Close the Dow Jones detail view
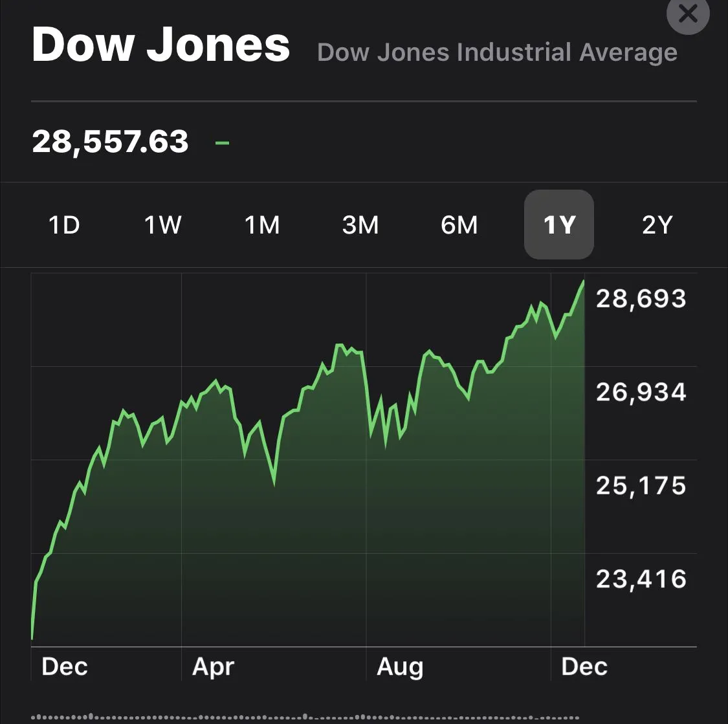The height and width of the screenshot is (724, 728). [x=688, y=14]
